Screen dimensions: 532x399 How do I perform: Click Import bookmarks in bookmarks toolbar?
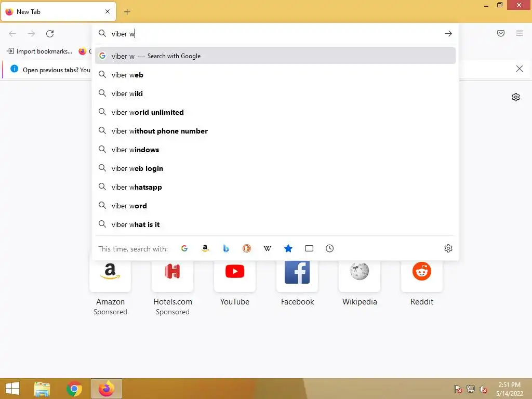[x=39, y=51]
